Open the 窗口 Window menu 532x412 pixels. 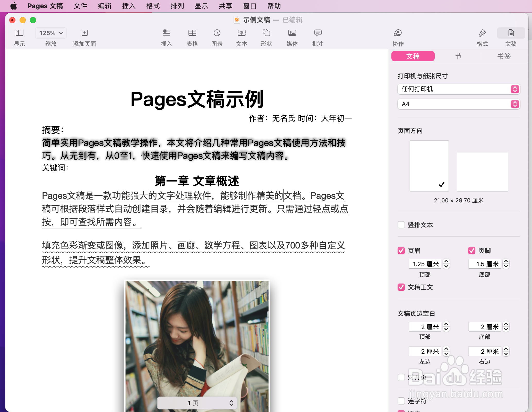point(250,6)
